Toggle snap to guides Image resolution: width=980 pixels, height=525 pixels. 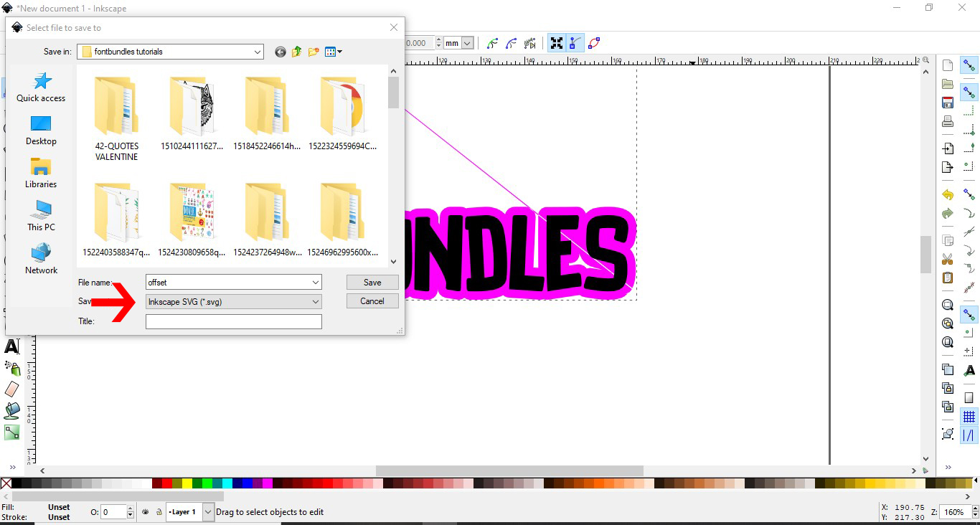pyautogui.click(x=969, y=435)
